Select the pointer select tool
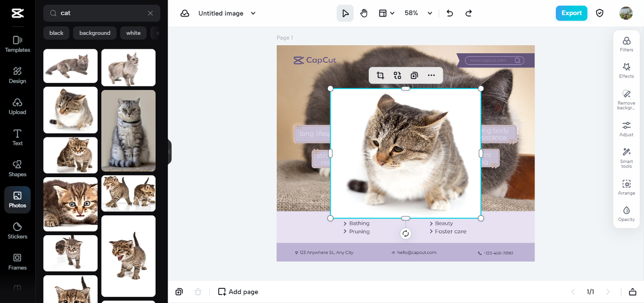Viewport: 644px width, 303px height. pos(345,13)
